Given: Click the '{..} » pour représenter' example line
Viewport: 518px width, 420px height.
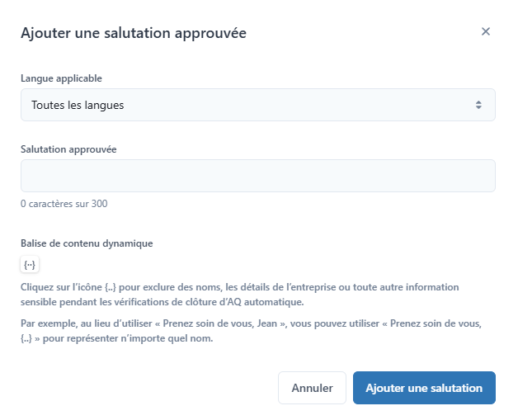Looking at the screenshot, I should [x=117, y=338].
